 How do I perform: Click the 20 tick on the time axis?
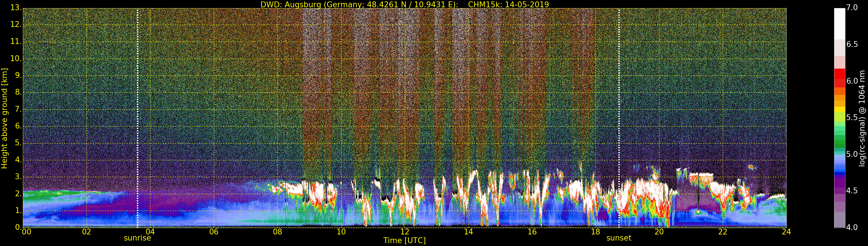[659, 232]
